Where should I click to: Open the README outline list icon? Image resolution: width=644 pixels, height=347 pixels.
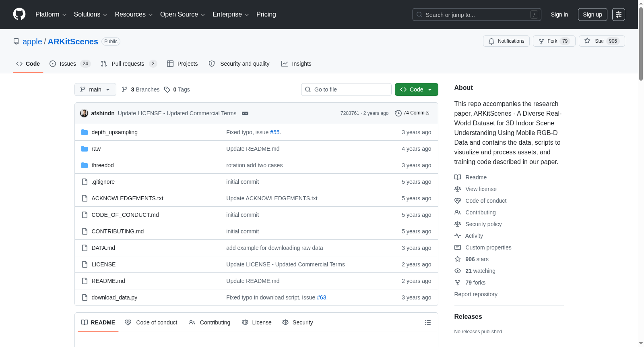coord(428,322)
